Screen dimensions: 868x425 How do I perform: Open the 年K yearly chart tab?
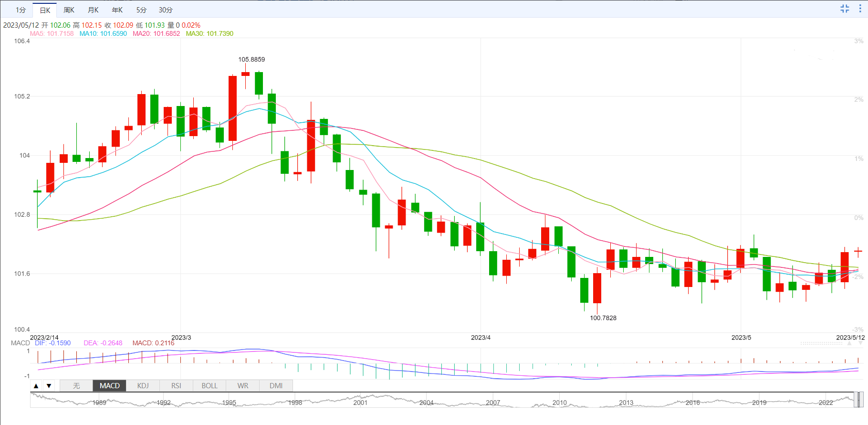(x=117, y=10)
